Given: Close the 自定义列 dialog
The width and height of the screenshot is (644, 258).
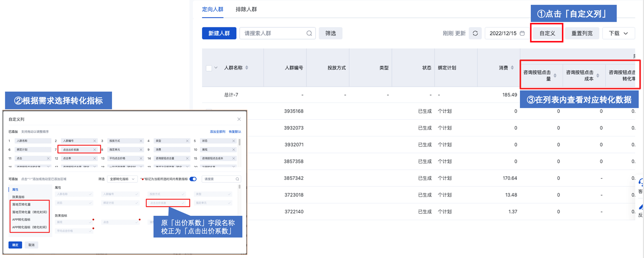Looking at the screenshot, I should [x=239, y=119].
